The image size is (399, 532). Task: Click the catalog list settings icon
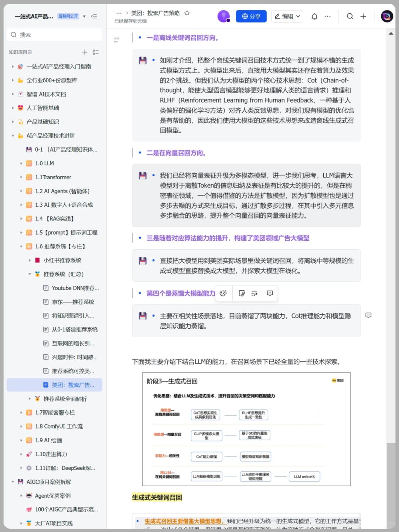click(96, 52)
